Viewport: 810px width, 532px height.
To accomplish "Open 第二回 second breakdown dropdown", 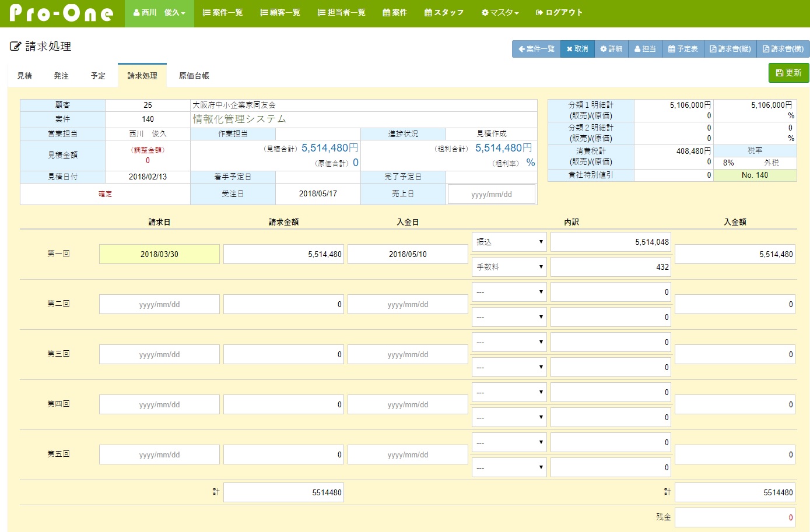I will [509, 317].
